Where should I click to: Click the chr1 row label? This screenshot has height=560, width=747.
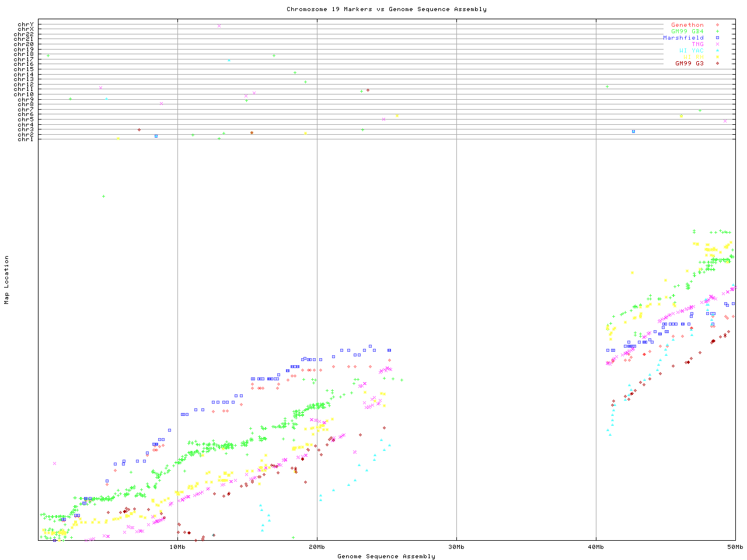click(x=26, y=139)
